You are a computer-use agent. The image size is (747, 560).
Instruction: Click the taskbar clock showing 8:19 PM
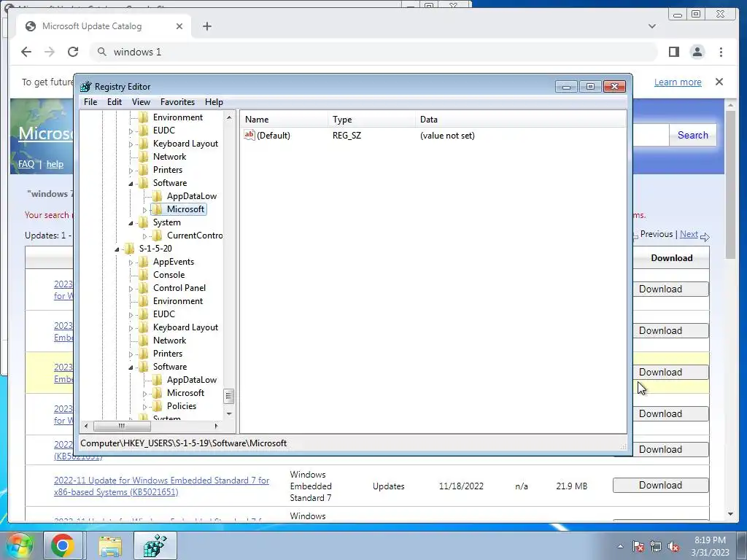coord(710,546)
